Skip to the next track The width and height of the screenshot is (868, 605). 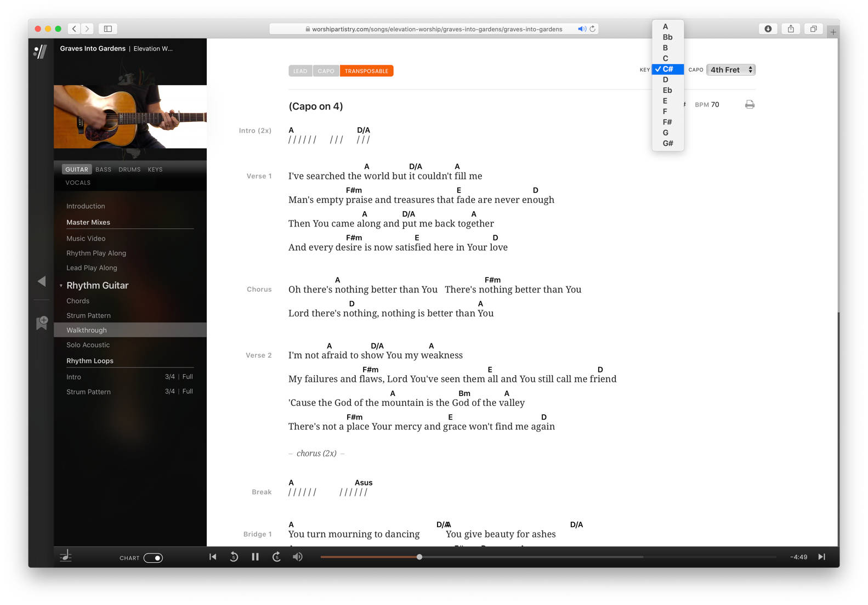pyautogui.click(x=821, y=557)
